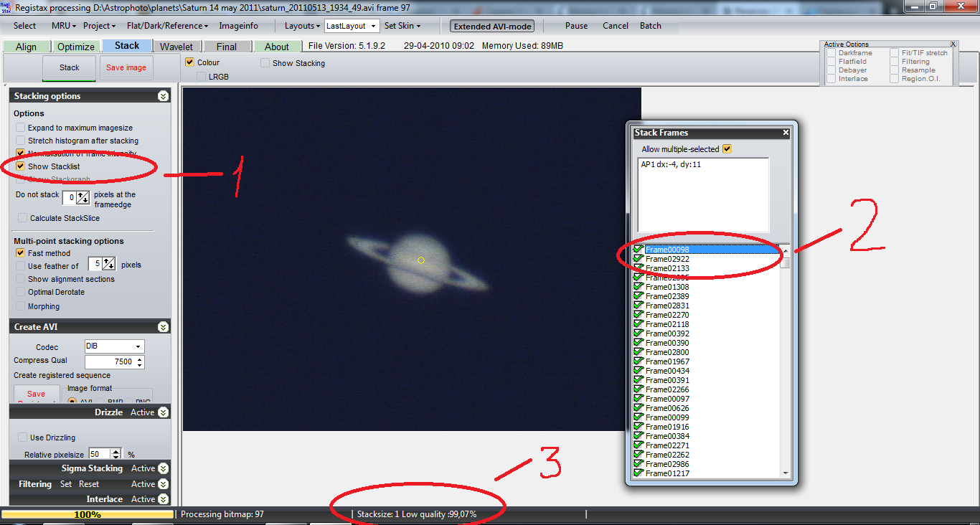Click the Pause button

pyautogui.click(x=576, y=26)
